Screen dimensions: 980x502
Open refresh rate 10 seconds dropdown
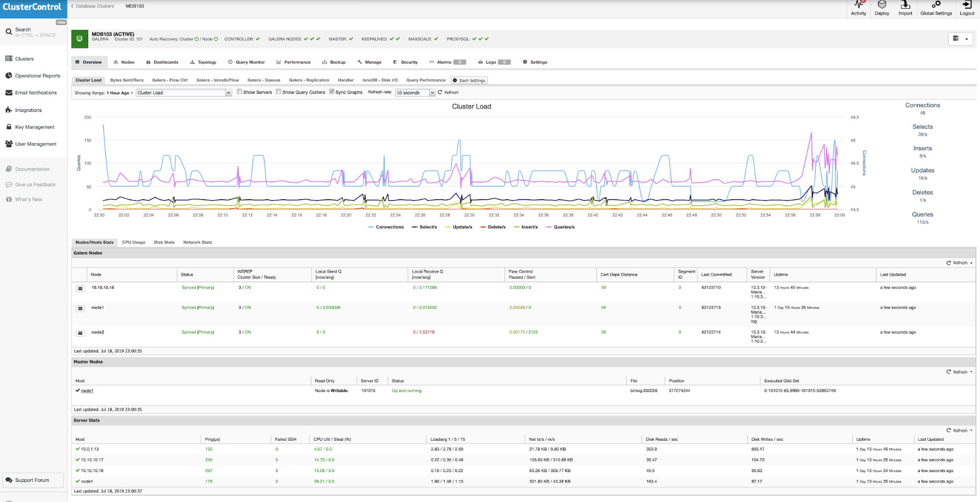pyautogui.click(x=415, y=93)
